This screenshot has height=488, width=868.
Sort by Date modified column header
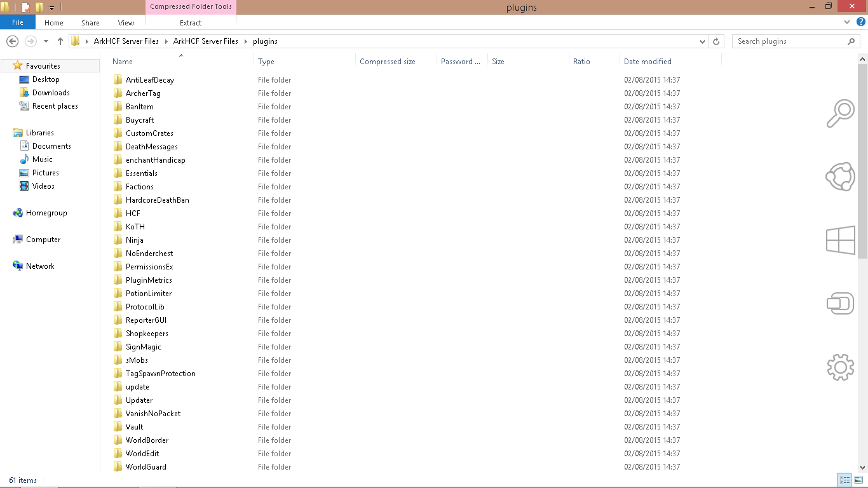(648, 62)
